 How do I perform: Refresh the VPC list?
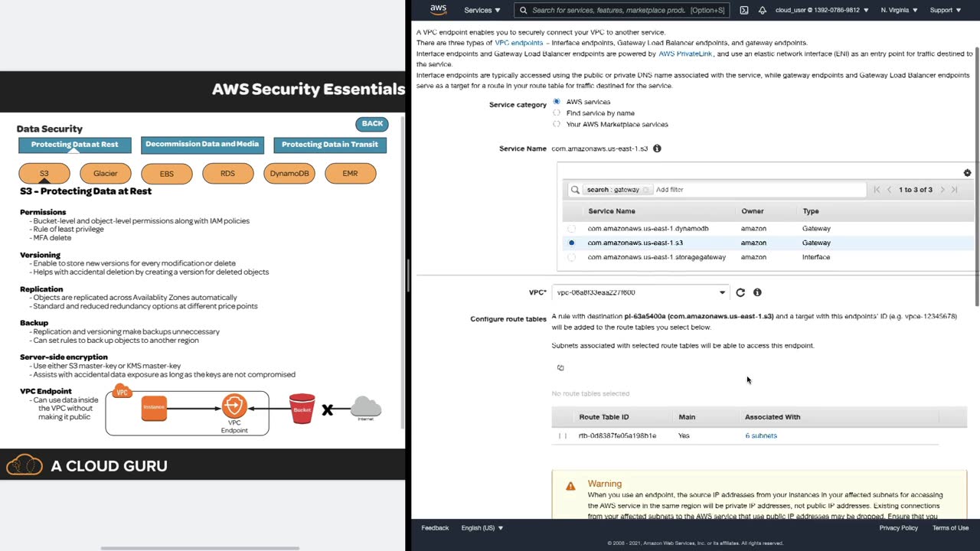click(x=740, y=292)
